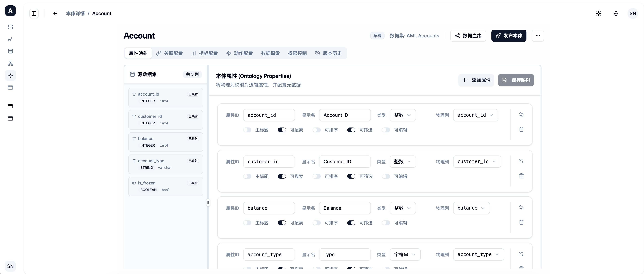Viewport: 644px width, 274px height.
Task: Open the table sidebar icon
Action: 10,51
